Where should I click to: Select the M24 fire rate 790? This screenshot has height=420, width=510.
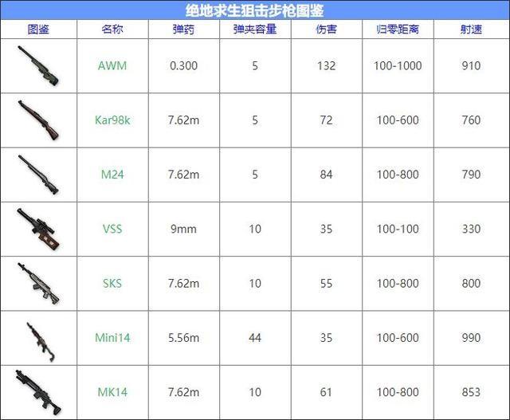pyautogui.click(x=471, y=175)
